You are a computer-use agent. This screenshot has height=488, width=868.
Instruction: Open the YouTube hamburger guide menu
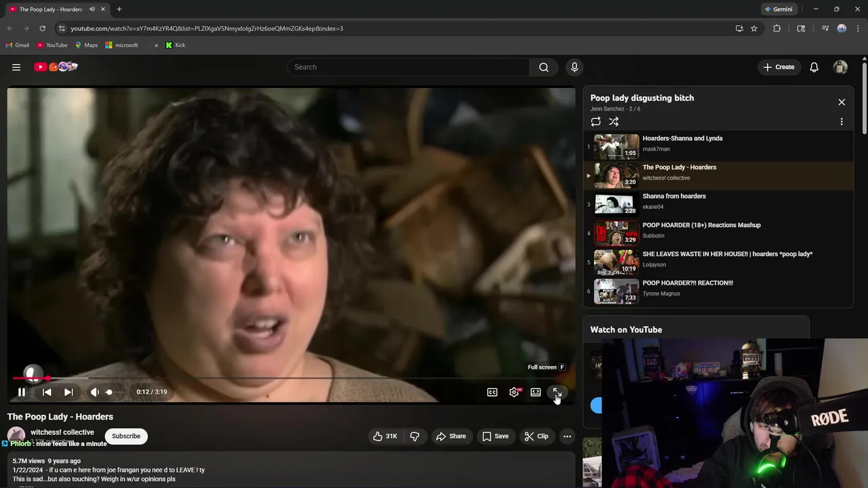[x=16, y=67]
